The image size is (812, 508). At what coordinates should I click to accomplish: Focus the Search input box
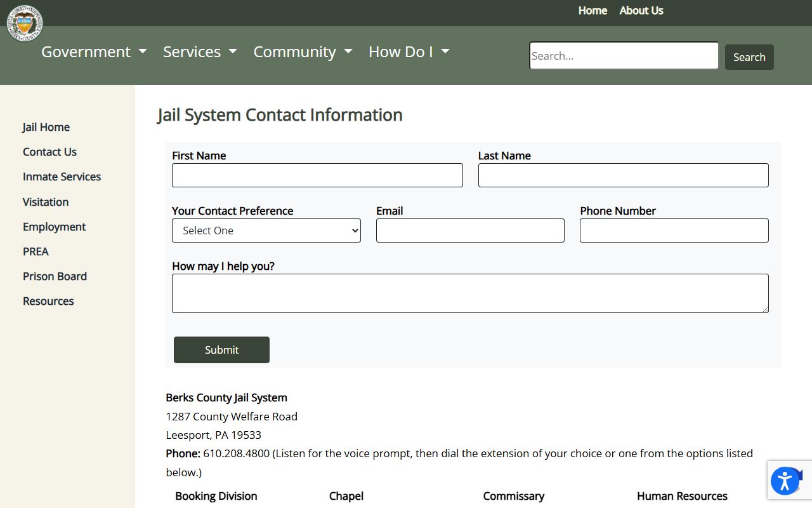624,56
